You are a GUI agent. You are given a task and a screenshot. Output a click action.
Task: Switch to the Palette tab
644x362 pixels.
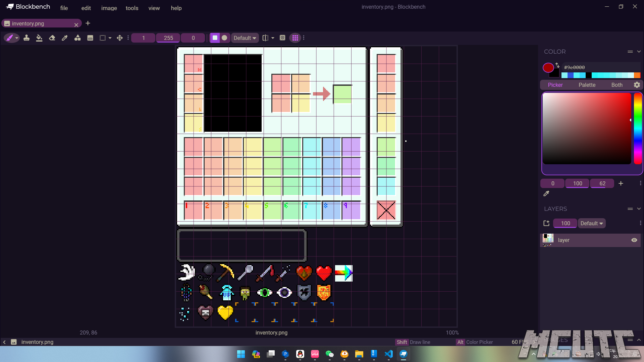coord(587,85)
